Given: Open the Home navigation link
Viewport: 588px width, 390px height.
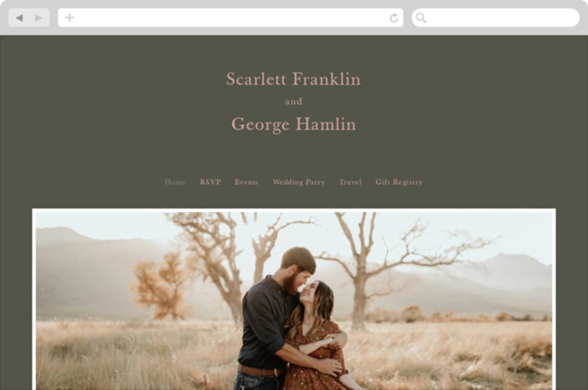Looking at the screenshot, I should pyautogui.click(x=175, y=182).
